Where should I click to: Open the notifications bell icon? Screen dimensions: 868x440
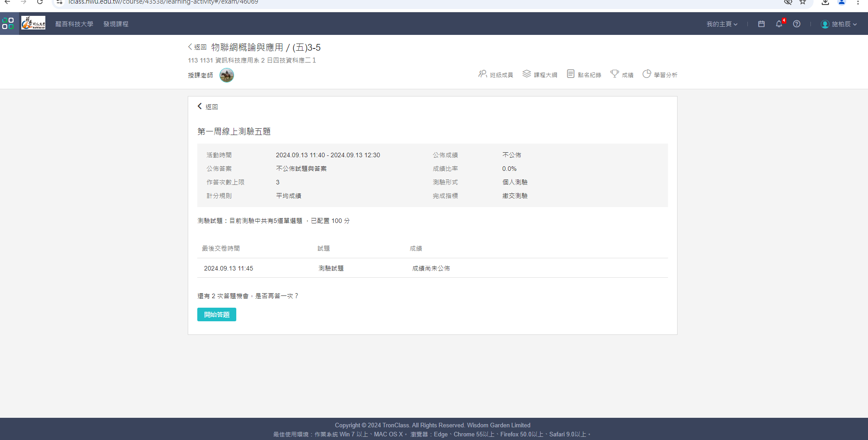point(779,24)
